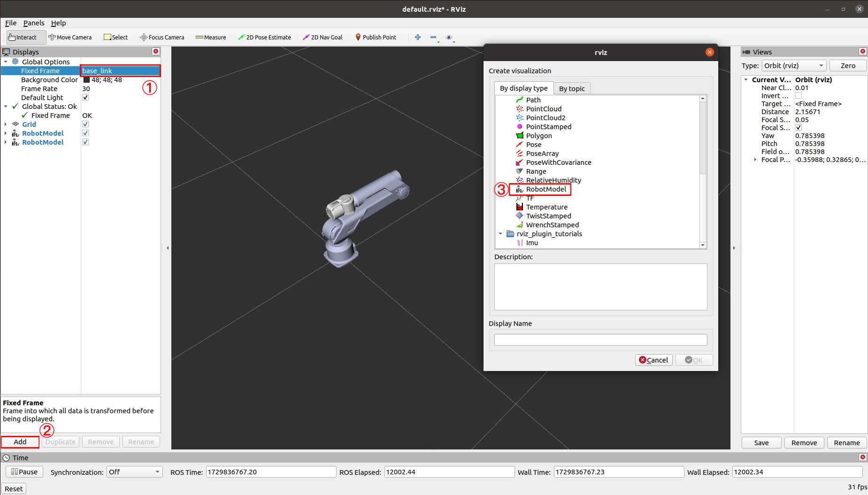Select RobotModel in the display type list
This screenshot has width=868, height=495.
545,189
